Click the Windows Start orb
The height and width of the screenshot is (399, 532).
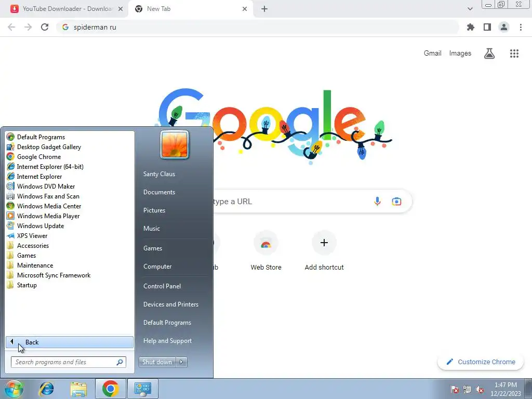pyautogui.click(x=13, y=389)
